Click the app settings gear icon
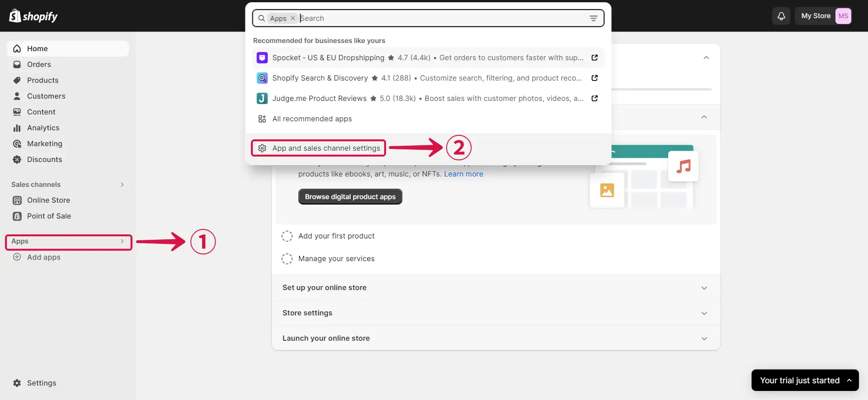This screenshot has height=400, width=868. click(262, 148)
